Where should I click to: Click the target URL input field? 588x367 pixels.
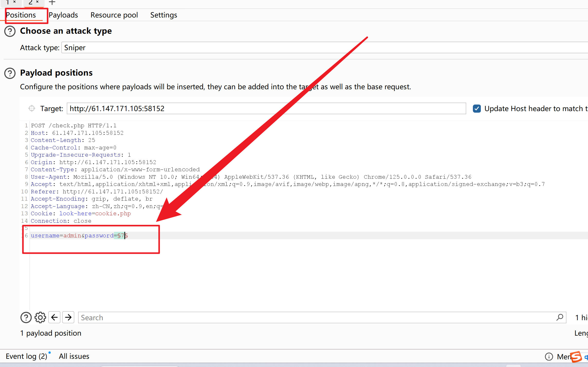tap(267, 109)
